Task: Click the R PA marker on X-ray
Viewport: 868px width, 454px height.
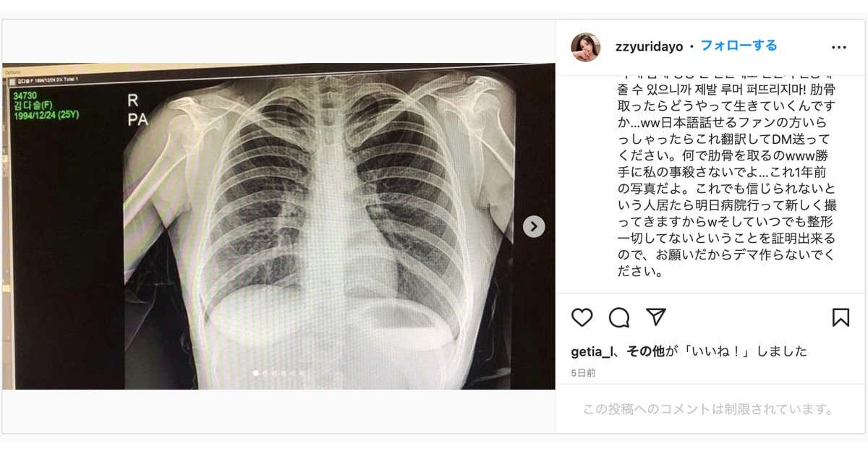Action: tap(137, 110)
